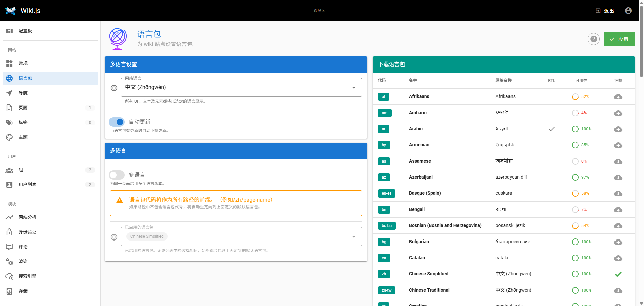This screenshot has width=644, height=306.
Task: Open 身份验证 in the sidebar
Action: click(50, 232)
